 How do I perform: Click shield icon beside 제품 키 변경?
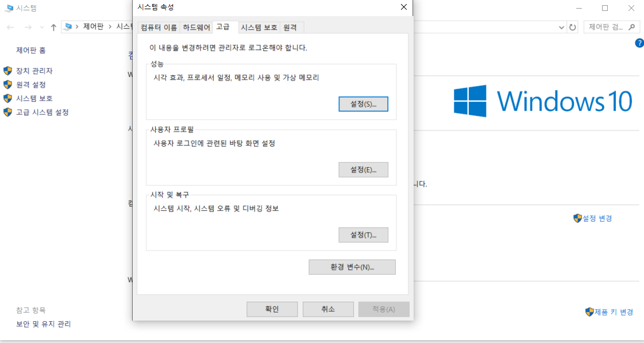pos(589,312)
